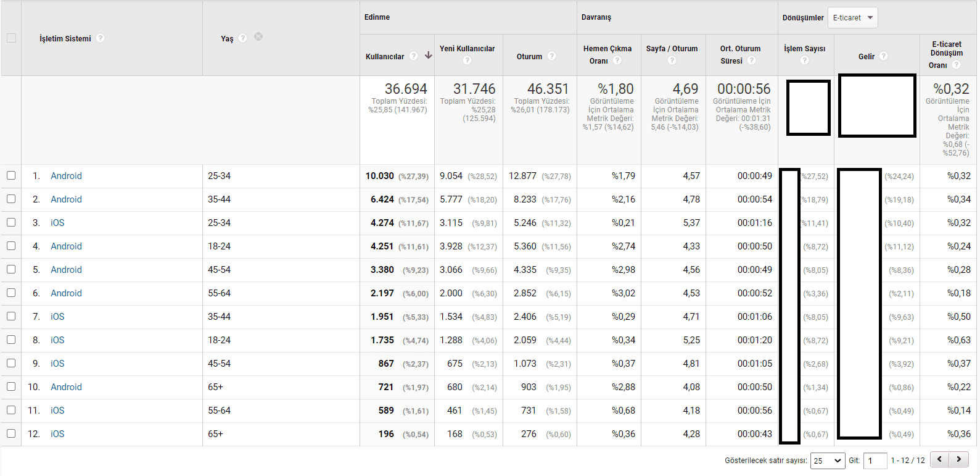Open rows-per-page dropdown showing 25
The image size is (980, 476).
click(827, 461)
